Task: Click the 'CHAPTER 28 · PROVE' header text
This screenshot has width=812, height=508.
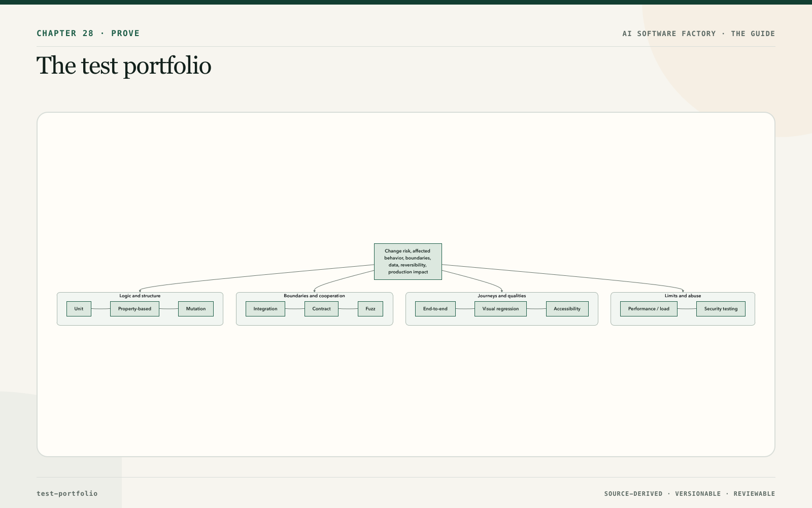Action: coord(88,34)
